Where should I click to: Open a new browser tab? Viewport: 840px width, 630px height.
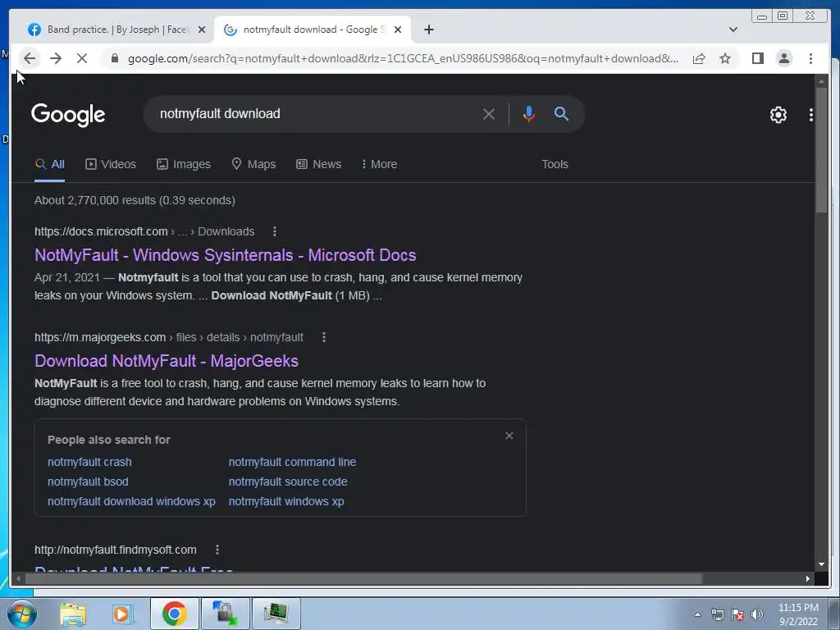point(428,30)
